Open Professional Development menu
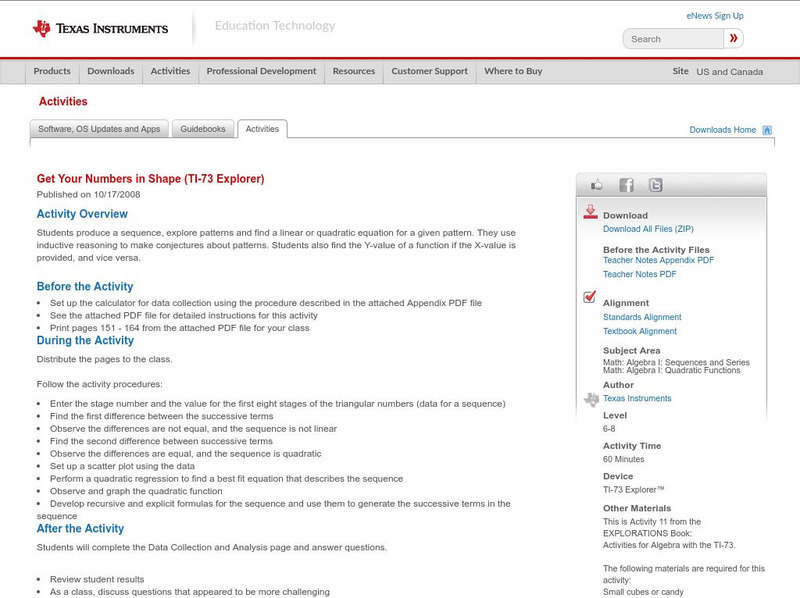 coord(261,71)
